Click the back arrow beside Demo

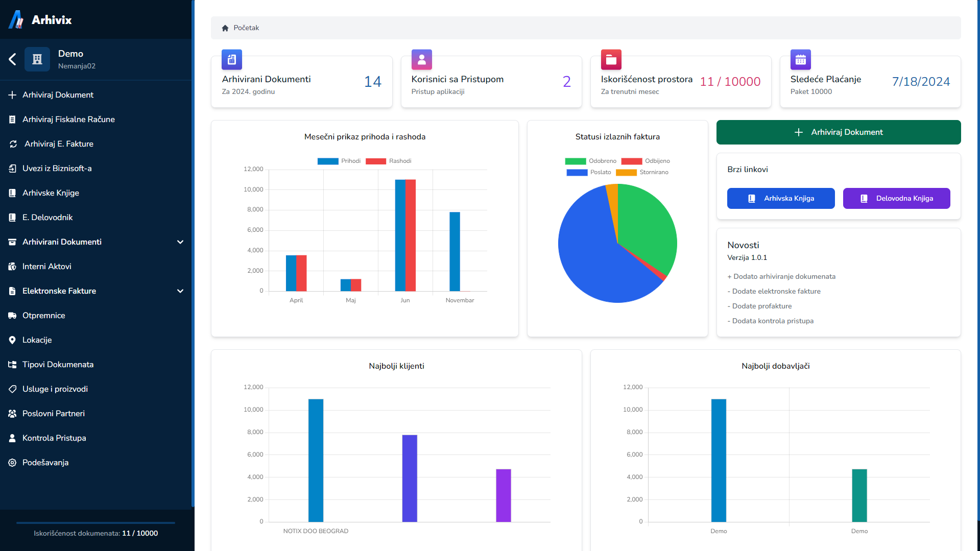tap(13, 59)
